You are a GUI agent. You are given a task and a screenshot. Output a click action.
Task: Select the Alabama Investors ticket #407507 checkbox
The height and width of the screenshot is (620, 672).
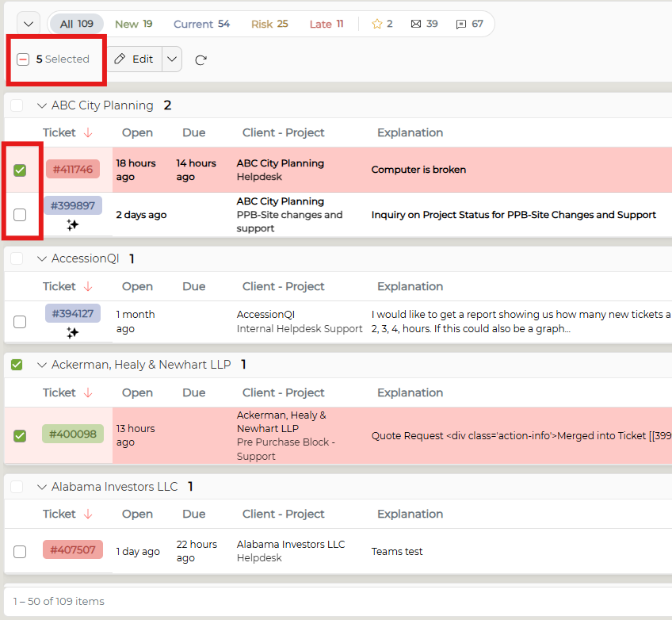(x=20, y=551)
